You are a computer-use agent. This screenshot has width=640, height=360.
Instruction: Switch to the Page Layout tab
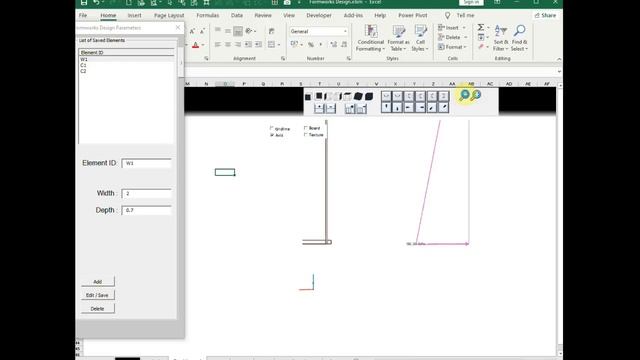click(169, 16)
